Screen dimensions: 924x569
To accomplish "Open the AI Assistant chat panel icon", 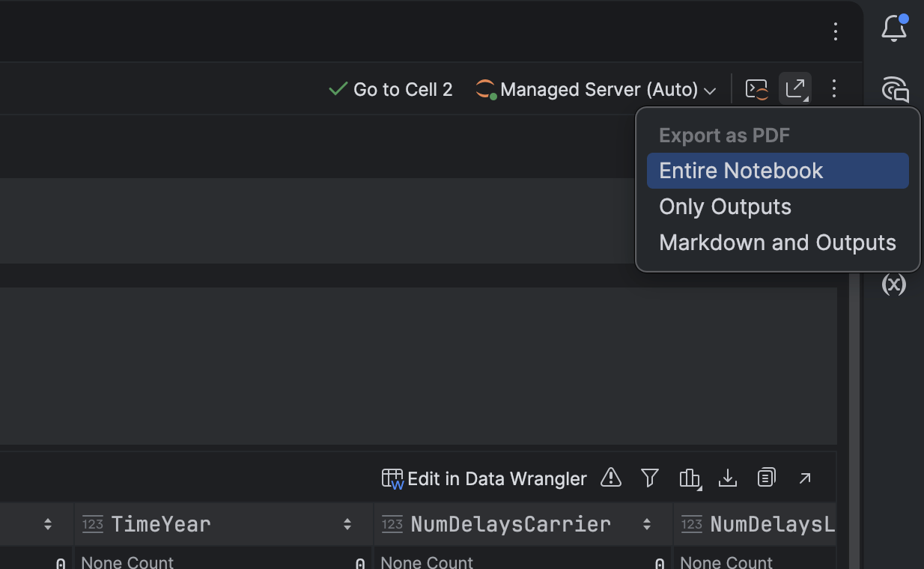I will coord(895,89).
